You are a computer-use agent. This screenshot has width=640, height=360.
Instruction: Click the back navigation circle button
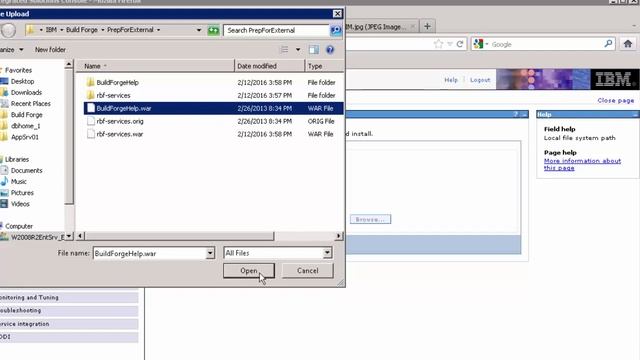[8, 30]
